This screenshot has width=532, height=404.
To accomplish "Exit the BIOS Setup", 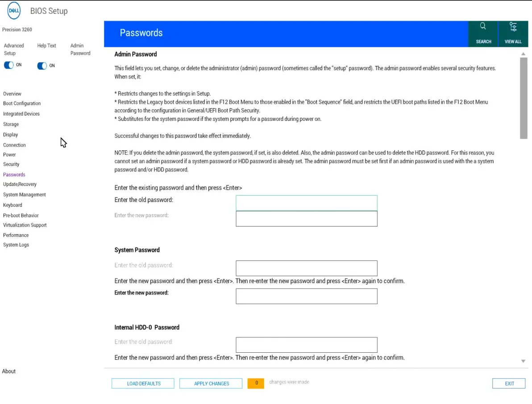I will [x=509, y=383].
